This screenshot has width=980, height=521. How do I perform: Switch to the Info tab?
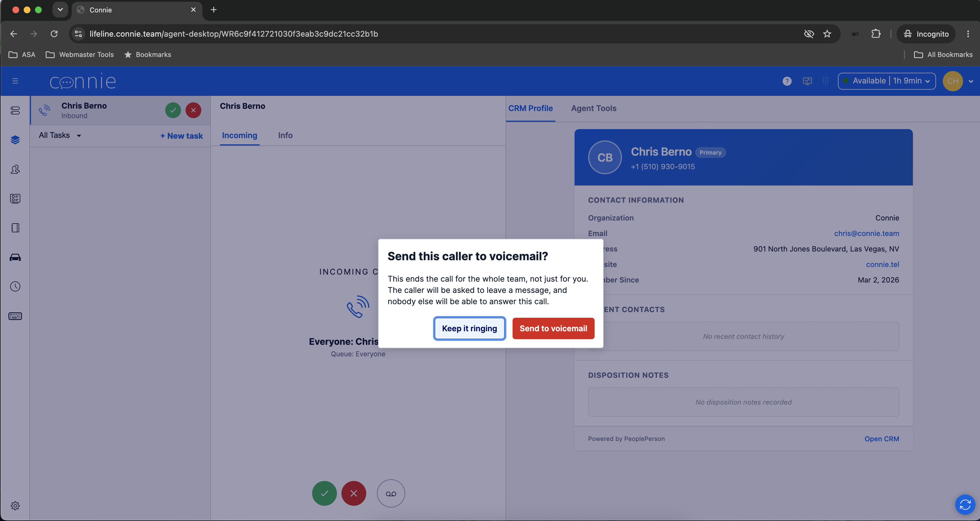[x=285, y=135]
